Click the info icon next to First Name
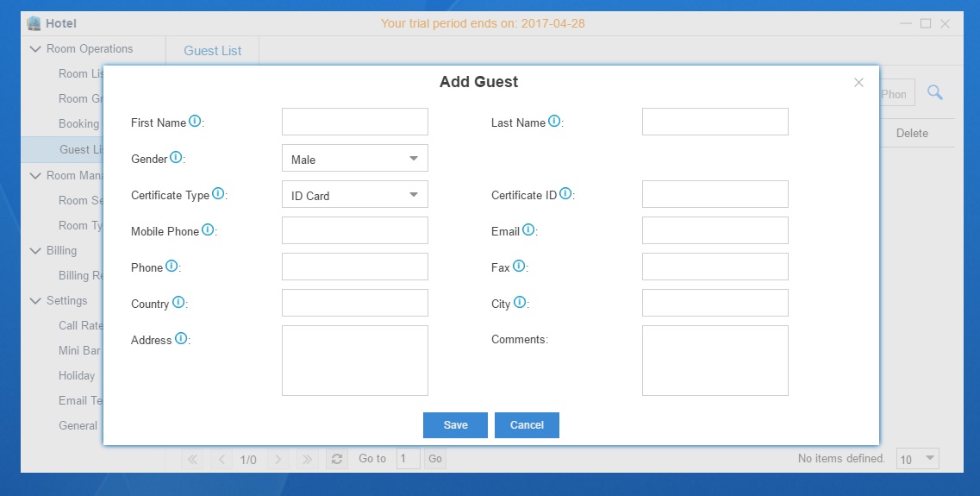Screen dimensions: 980x496 [x=195, y=122]
